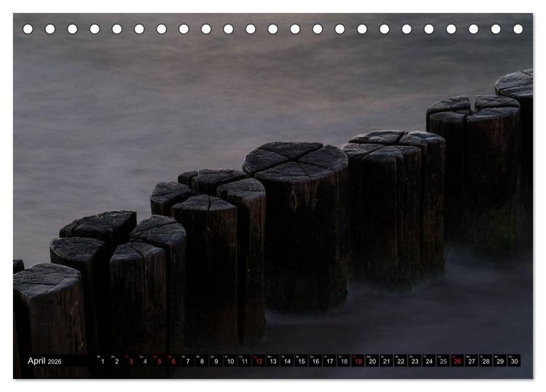Image resolution: width=546 pixels, height=392 pixels.
Task: Select date 29 in the calendar strip
Action: 500,360
